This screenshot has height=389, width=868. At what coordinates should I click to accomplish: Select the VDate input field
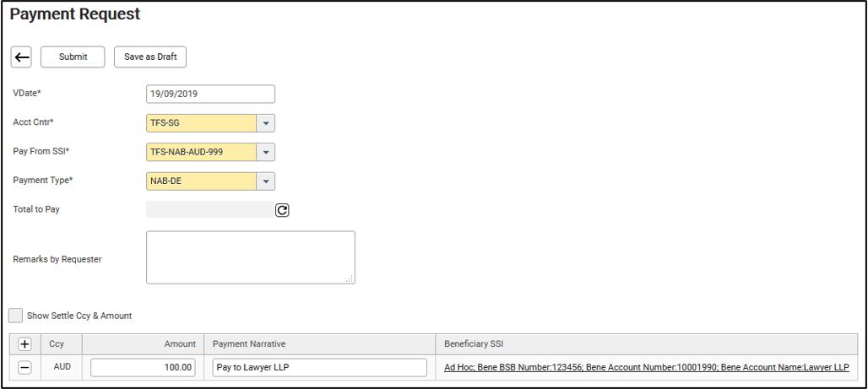(x=210, y=94)
